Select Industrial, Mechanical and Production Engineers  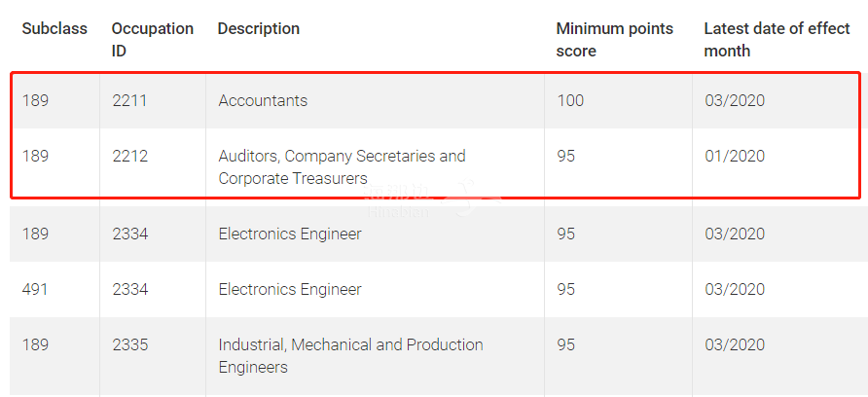coord(350,355)
